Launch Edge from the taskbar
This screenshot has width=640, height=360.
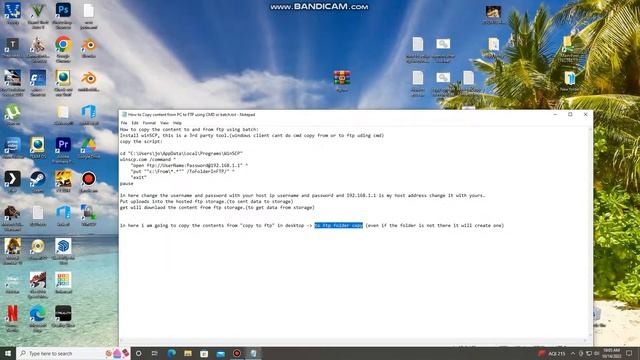pyautogui.click(x=171, y=353)
